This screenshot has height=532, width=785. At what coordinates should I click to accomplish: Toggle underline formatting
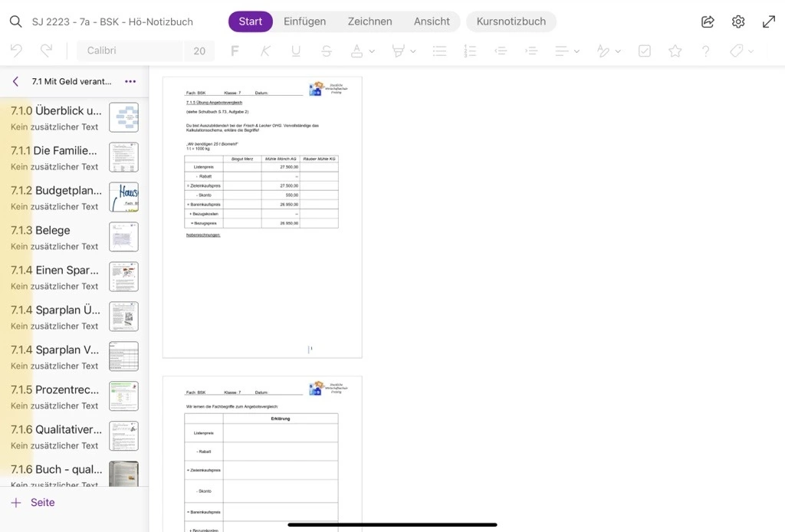tap(296, 51)
